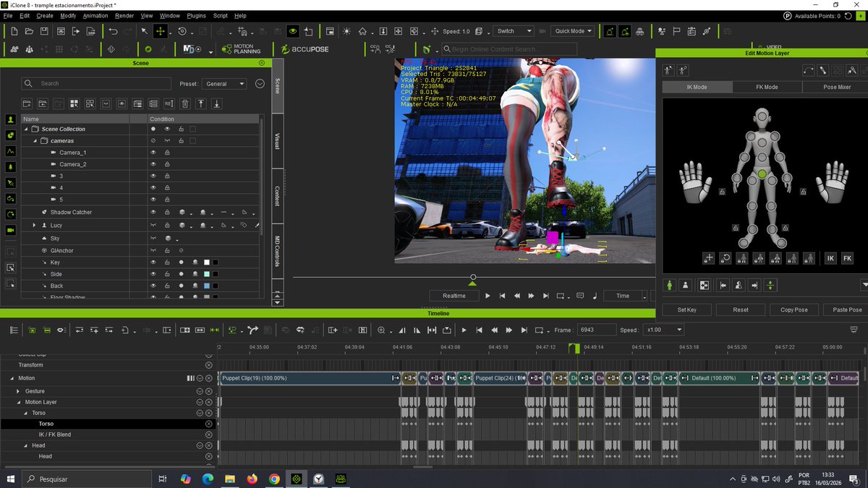
Task: Pick the left hand diagram
Action: [697, 181]
